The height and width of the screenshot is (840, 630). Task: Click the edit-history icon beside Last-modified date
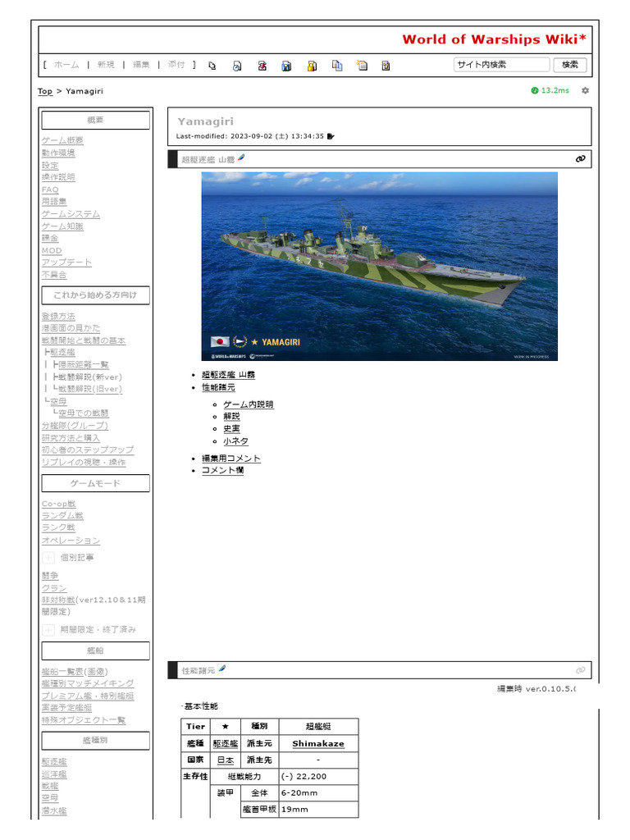(331, 136)
